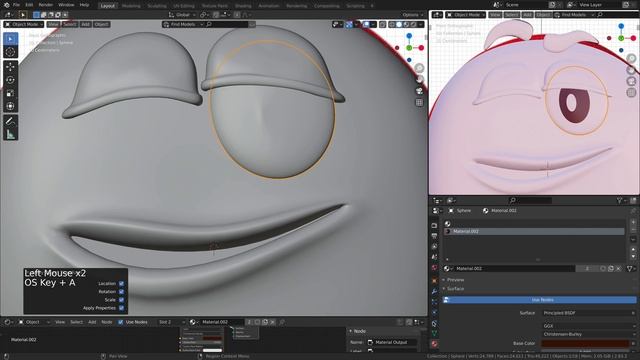640x360 pixels.
Task: Switch to wireframe shading in main viewport
Action: coord(392,24)
